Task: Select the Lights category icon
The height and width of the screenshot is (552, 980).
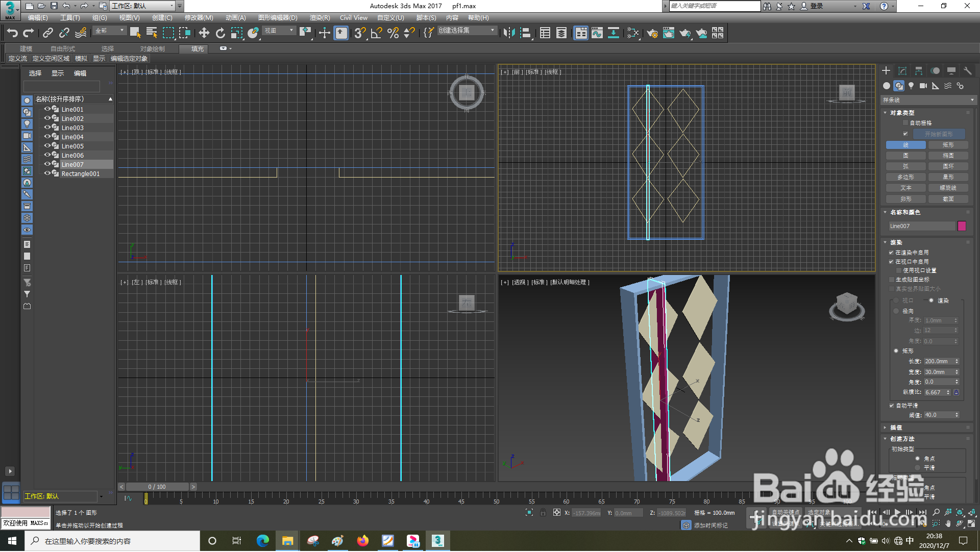Action: click(x=911, y=86)
